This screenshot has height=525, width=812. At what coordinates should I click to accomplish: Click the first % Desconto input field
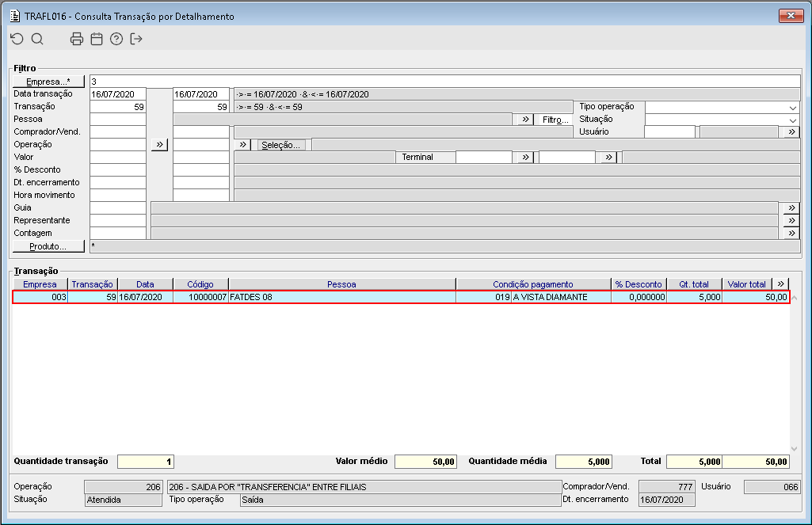point(118,170)
